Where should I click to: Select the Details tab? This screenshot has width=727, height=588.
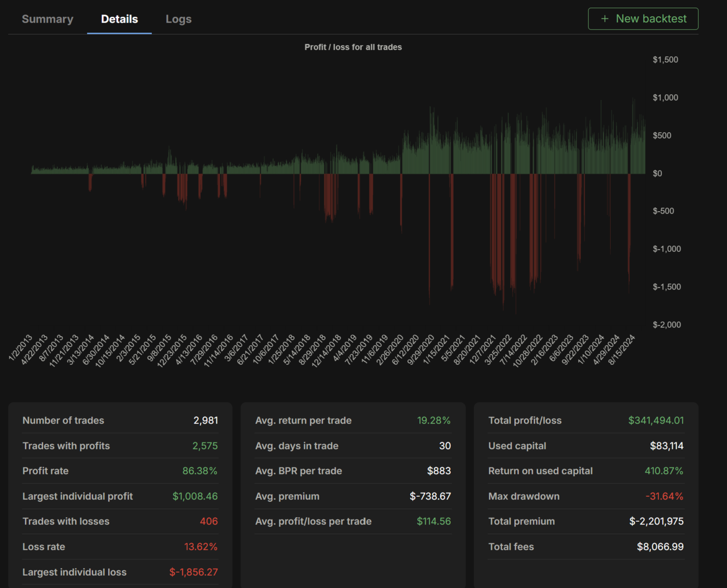pos(119,19)
